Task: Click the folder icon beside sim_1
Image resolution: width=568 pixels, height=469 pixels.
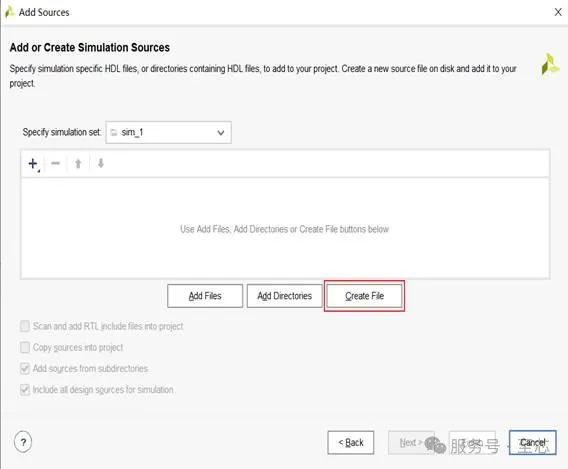Action: coord(114,133)
